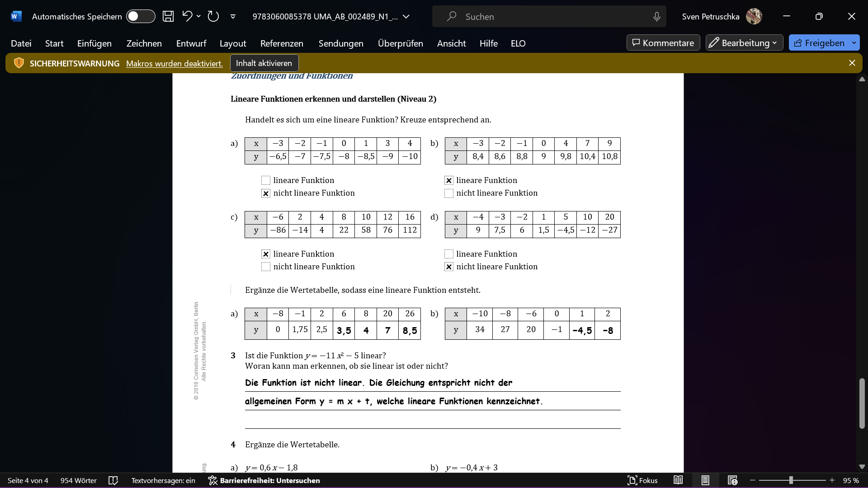
Task: Open the Hilfe ribbon tab
Action: click(489, 43)
